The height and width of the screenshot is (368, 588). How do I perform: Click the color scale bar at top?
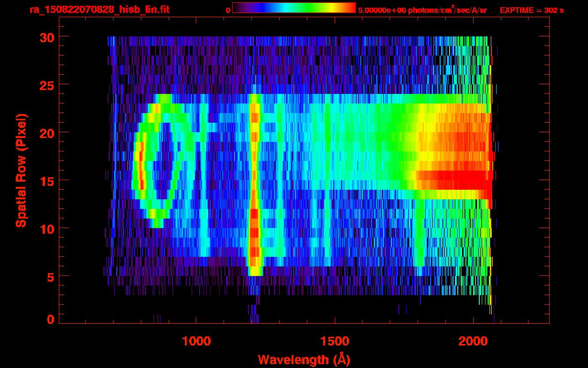294,8
